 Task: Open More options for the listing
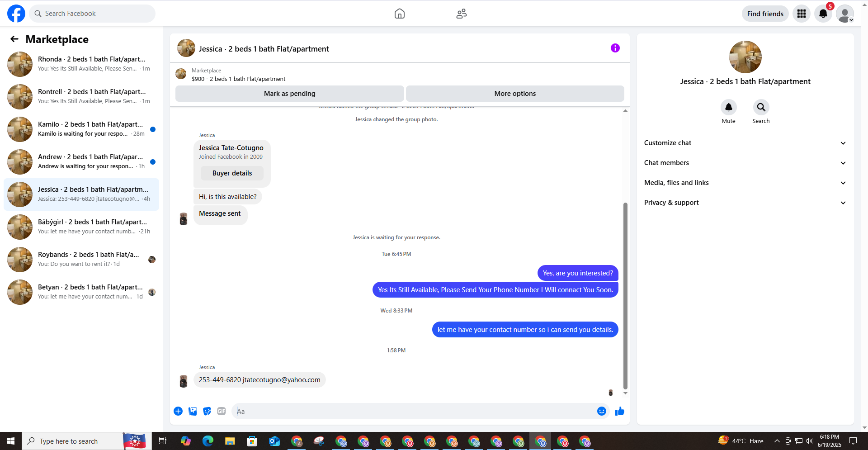tap(515, 94)
